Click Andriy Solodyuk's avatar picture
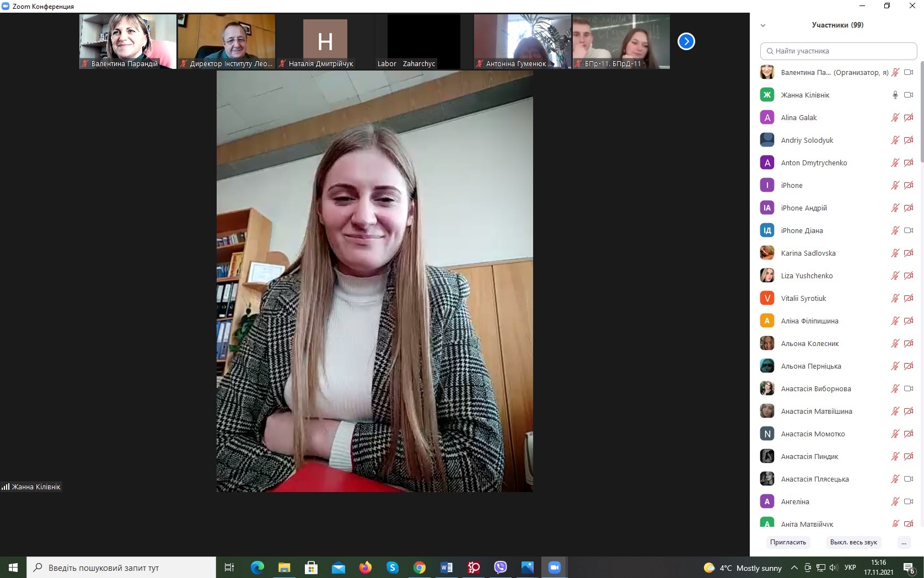The width and height of the screenshot is (924, 578). click(767, 140)
